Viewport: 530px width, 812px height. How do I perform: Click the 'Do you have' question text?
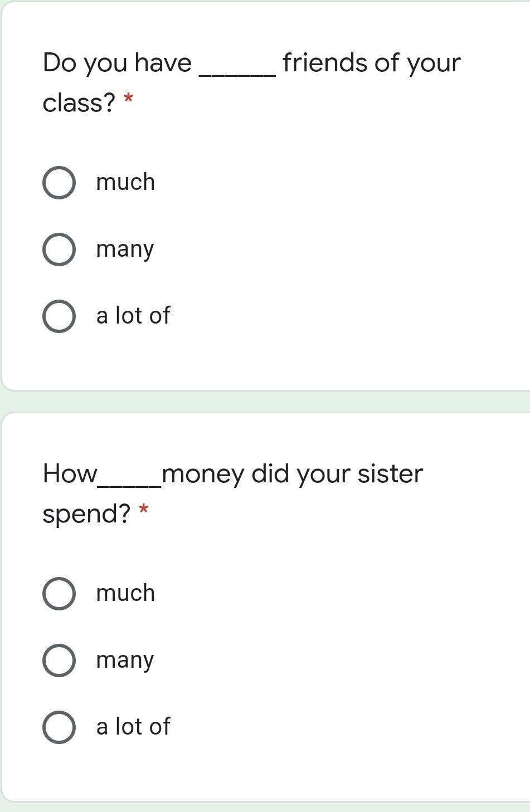tap(117, 63)
